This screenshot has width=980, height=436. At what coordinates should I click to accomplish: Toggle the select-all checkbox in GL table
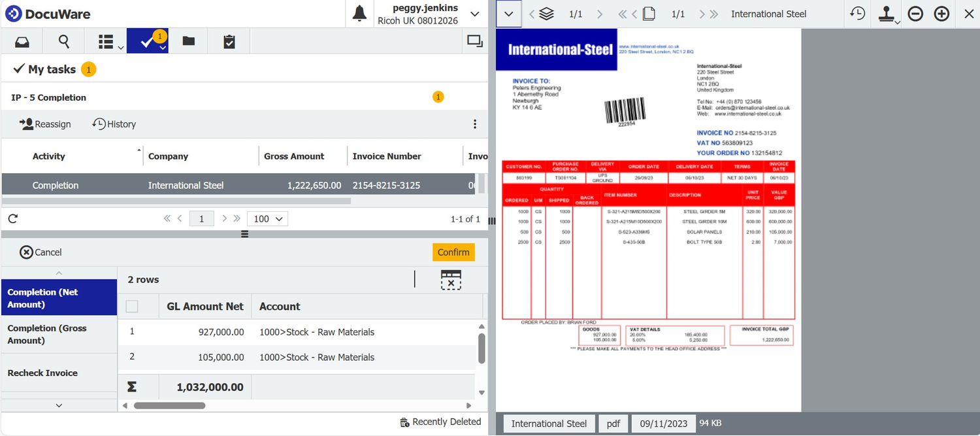(x=132, y=307)
